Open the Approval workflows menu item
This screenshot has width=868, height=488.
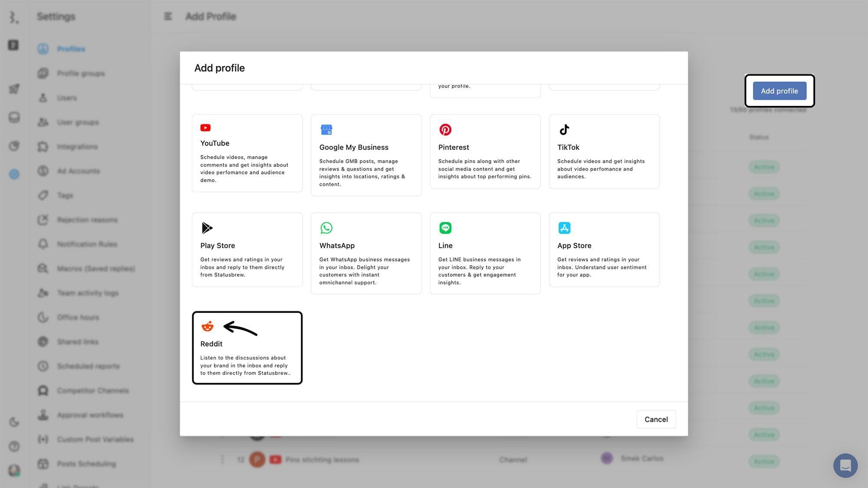(90, 415)
